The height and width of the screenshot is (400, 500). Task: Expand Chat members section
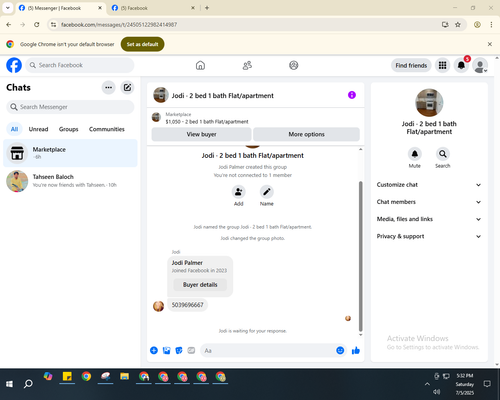tap(429, 202)
